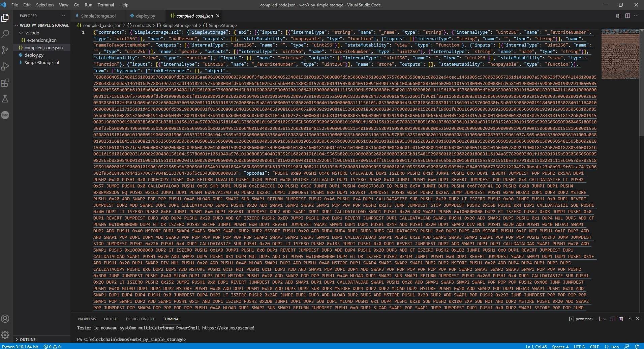Image resolution: width=644 pixels, height=349 pixels.
Task: Toggle terminal panel maximized size chevron
Action: pos(630,319)
